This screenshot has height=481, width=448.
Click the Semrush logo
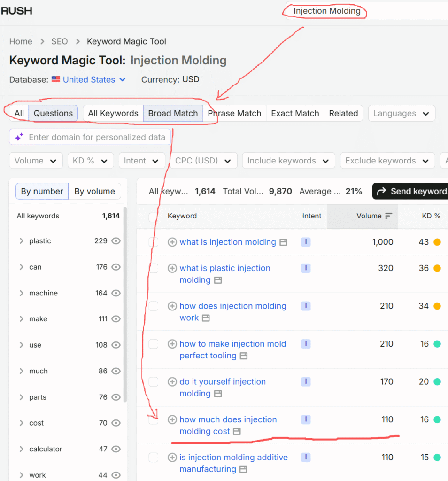pos(16,11)
